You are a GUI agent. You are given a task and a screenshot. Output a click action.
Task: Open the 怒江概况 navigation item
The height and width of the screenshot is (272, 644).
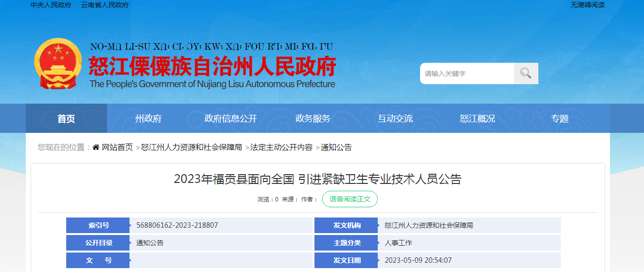click(477, 119)
